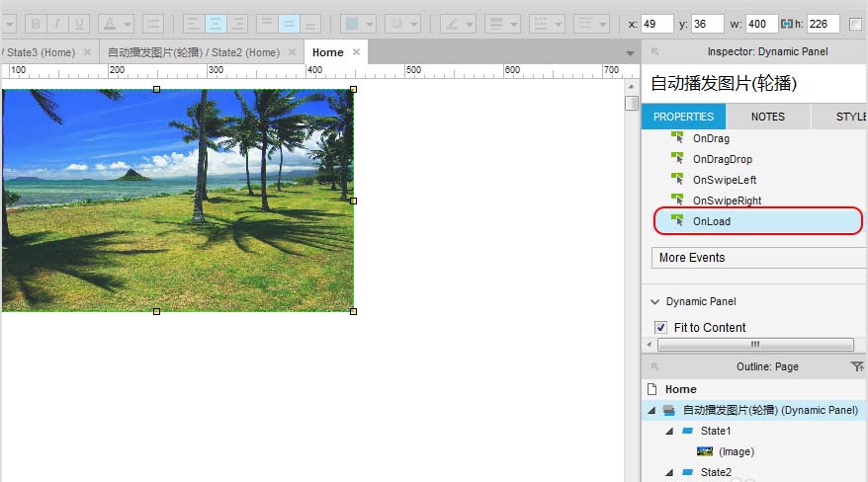Align text to middle vertically
The image size is (868, 482).
pyautogui.click(x=289, y=24)
